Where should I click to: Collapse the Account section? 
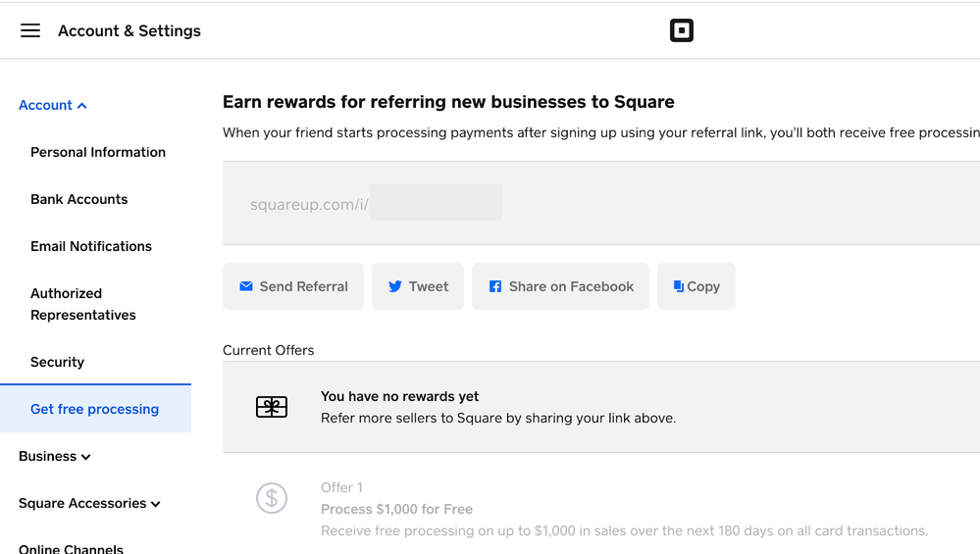point(53,105)
